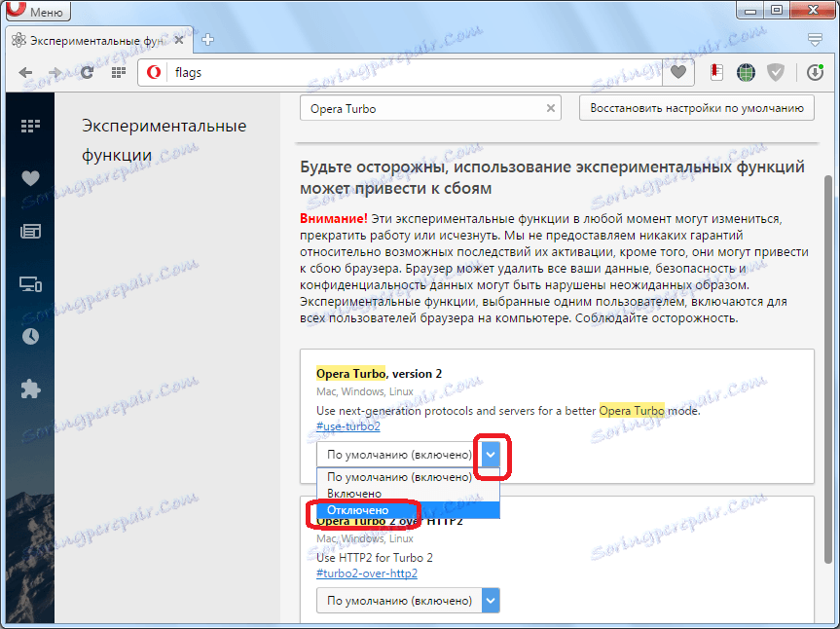Add page to bookmarks with heart icon
The height and width of the screenshot is (629, 840).
(678, 72)
